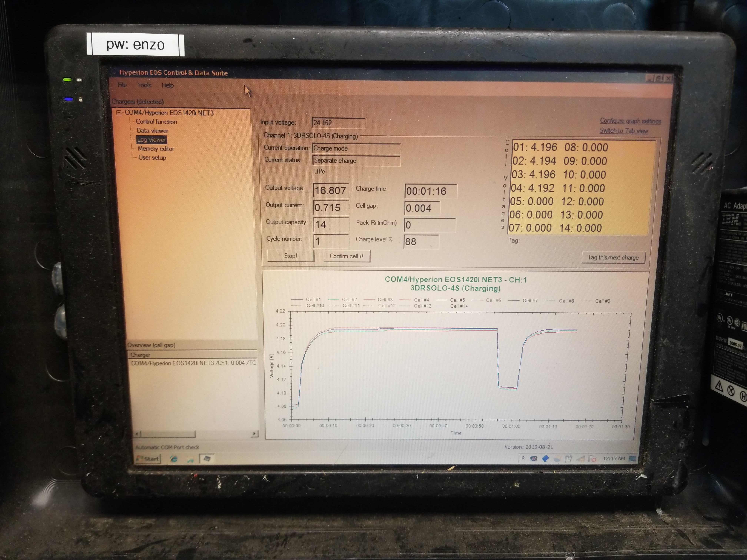Click the Pack Ri (mOhm) field

430,225
